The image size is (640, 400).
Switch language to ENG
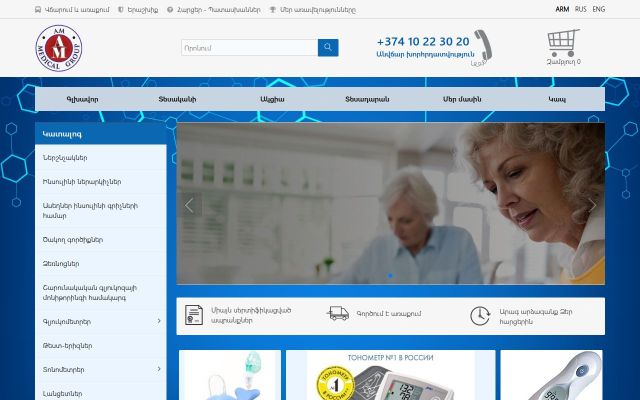[599, 9]
